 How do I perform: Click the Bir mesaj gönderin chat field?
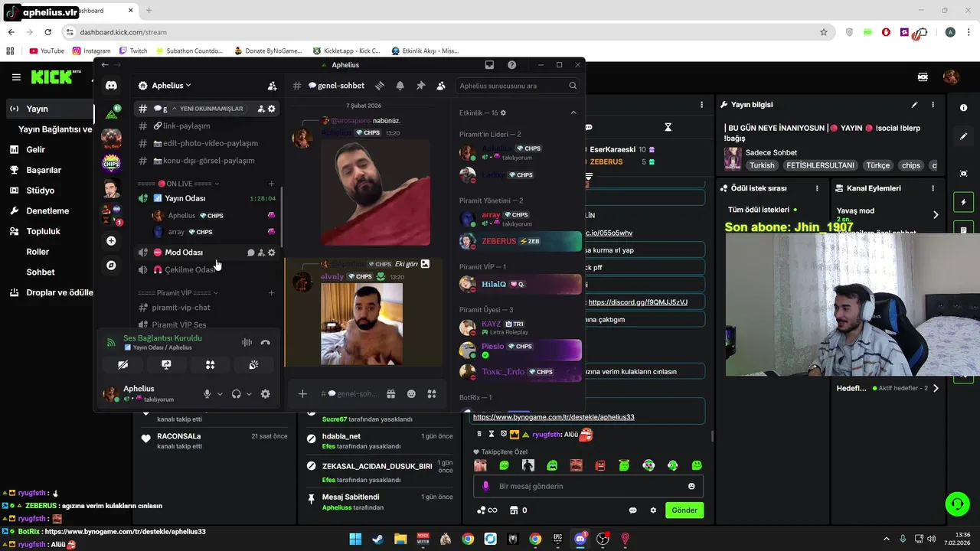(589, 486)
